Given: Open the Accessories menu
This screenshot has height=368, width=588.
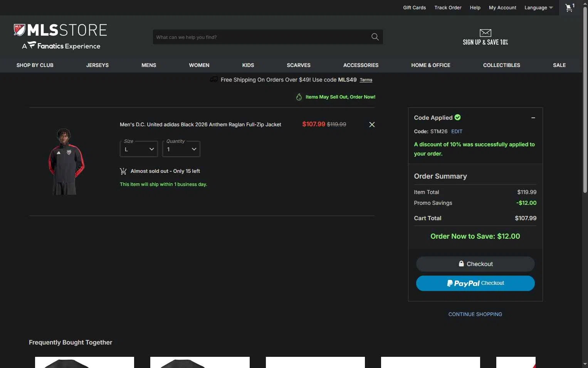Looking at the screenshot, I should [361, 65].
